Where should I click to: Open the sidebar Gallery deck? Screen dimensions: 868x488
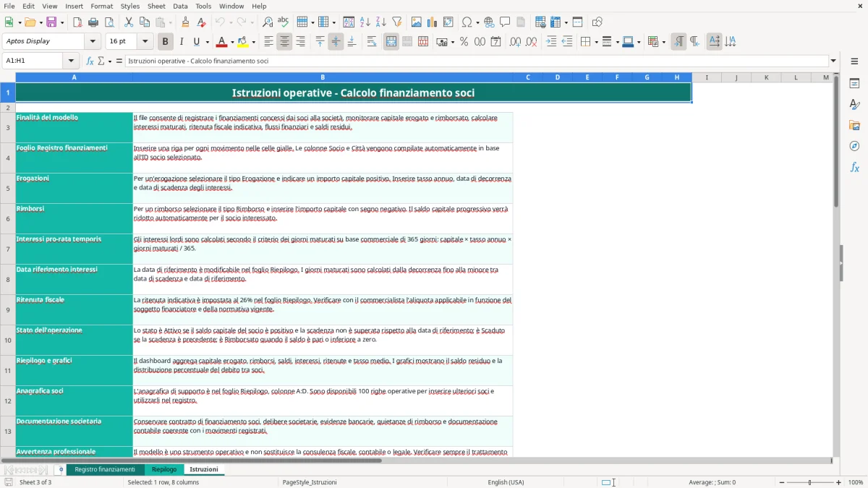[854, 125]
